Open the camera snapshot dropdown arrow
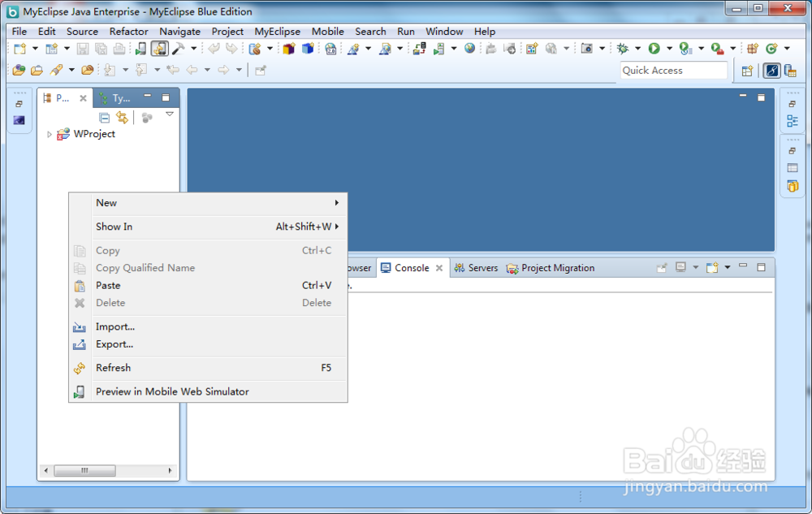 click(602, 49)
